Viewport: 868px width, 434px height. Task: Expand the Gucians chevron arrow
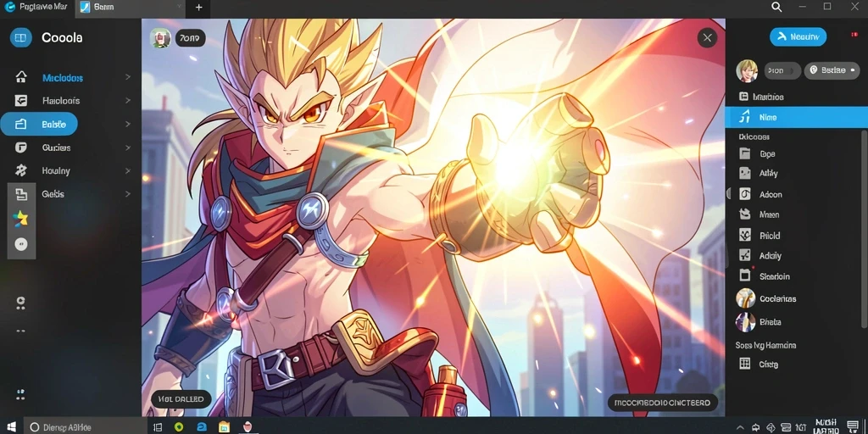tap(128, 147)
